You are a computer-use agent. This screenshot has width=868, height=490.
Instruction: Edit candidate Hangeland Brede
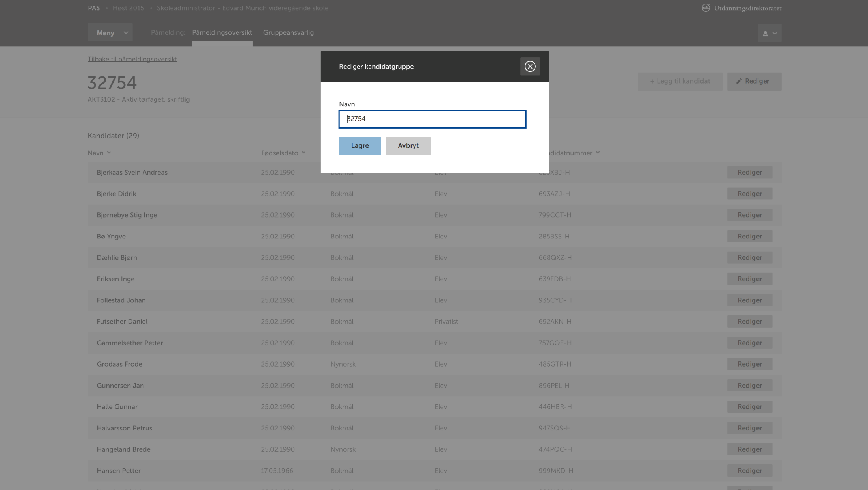(749, 449)
